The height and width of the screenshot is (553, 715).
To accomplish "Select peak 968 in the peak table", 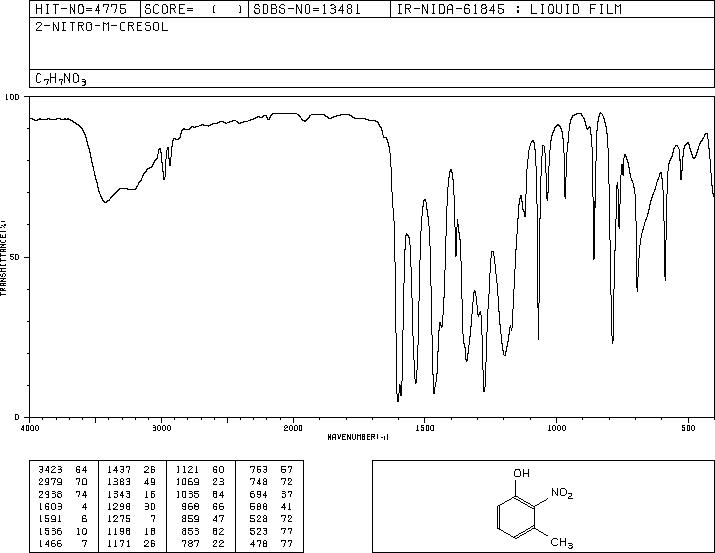I will (x=191, y=506).
